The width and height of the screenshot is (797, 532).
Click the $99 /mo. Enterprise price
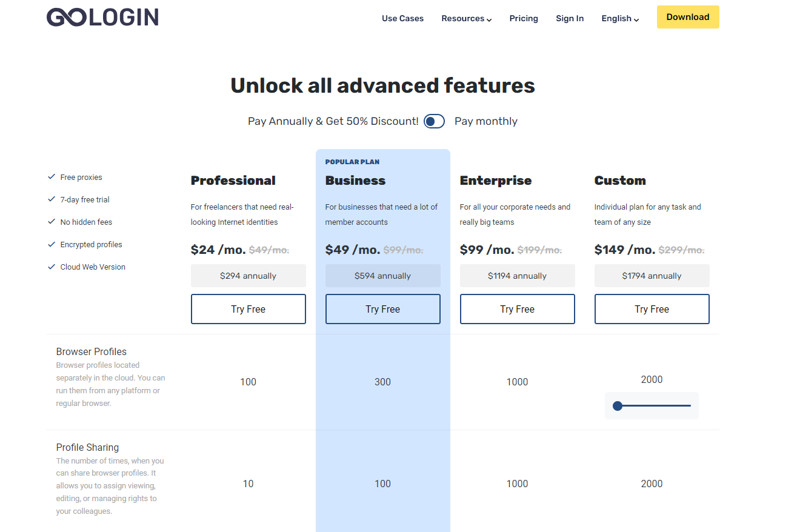pyautogui.click(x=487, y=250)
